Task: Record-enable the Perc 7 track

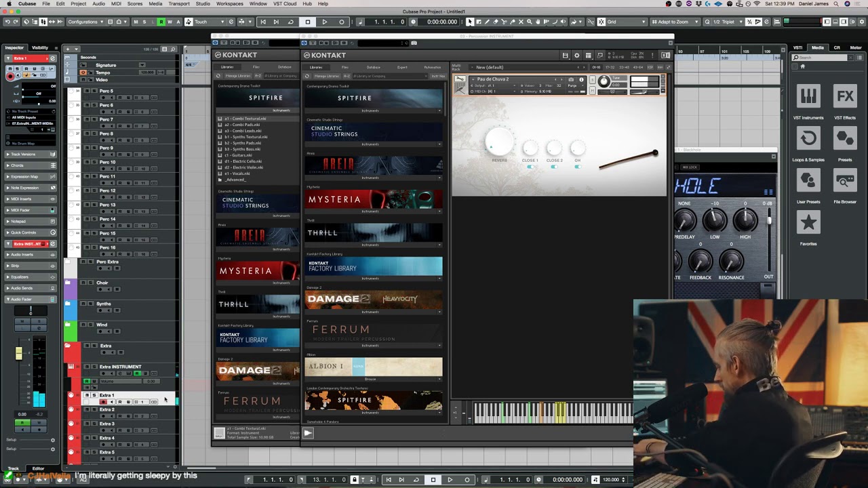Action: (103, 126)
